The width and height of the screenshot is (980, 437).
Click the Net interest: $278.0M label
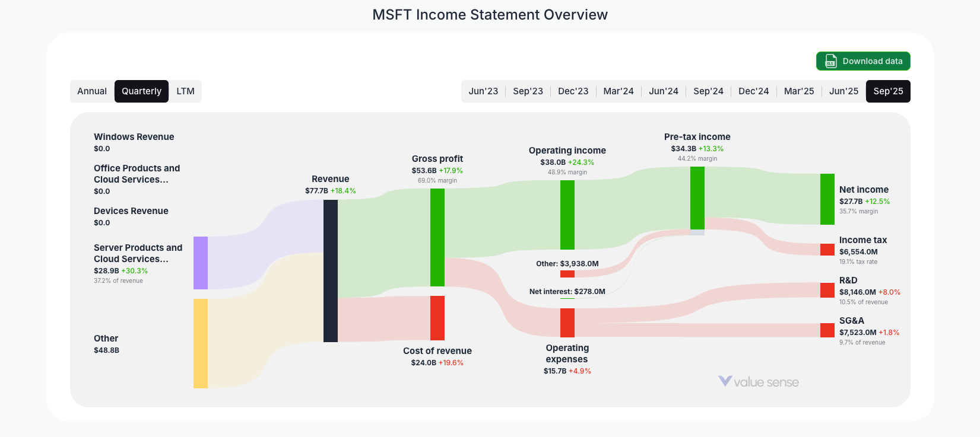coord(567,292)
